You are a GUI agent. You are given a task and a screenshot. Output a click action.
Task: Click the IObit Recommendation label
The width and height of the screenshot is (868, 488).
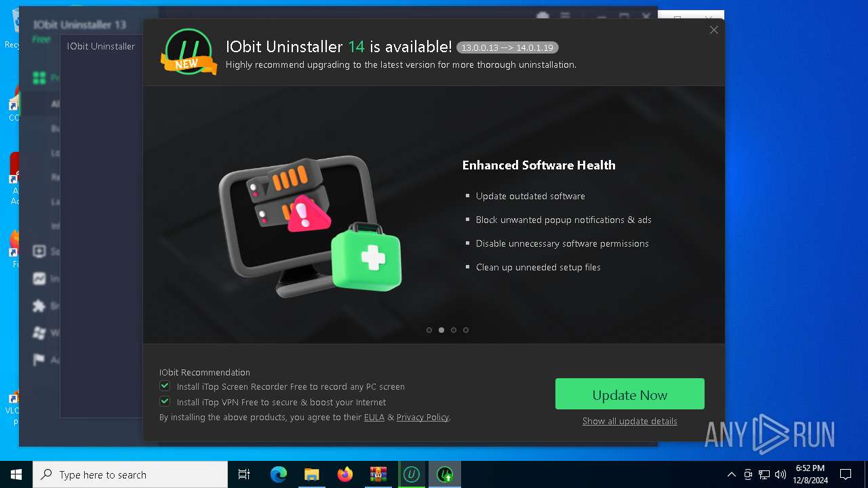[205, 372]
